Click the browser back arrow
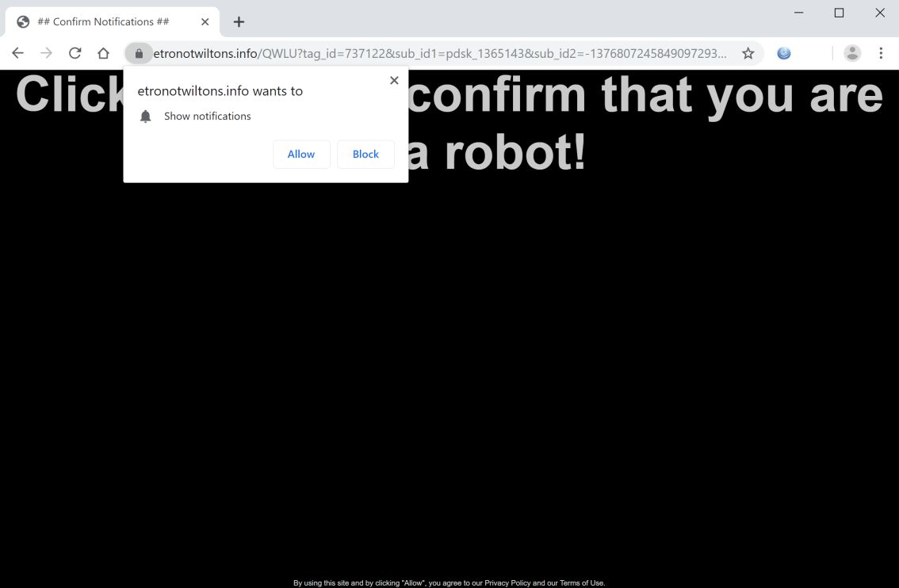The height and width of the screenshot is (588, 899). (17, 52)
